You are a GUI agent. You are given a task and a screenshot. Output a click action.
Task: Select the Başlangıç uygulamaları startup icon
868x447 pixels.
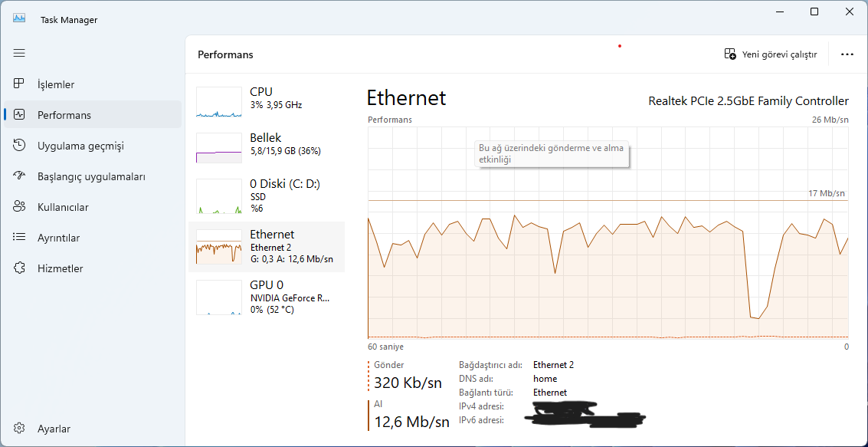(20, 176)
